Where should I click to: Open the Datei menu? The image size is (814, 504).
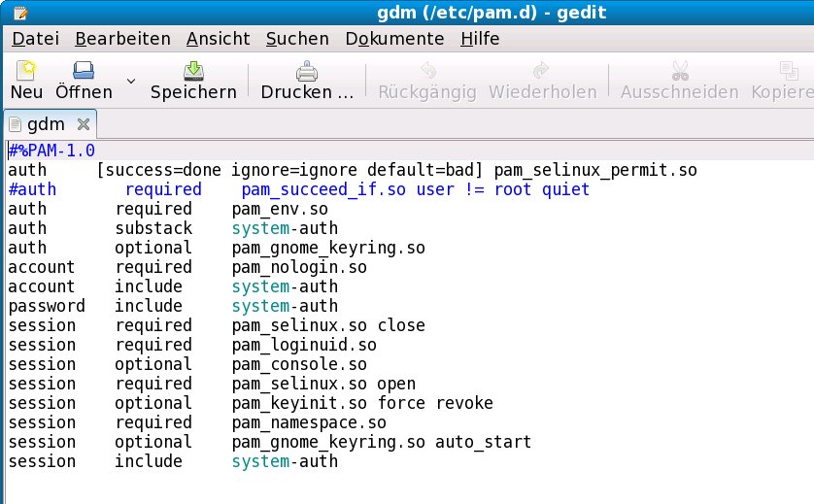(x=36, y=39)
